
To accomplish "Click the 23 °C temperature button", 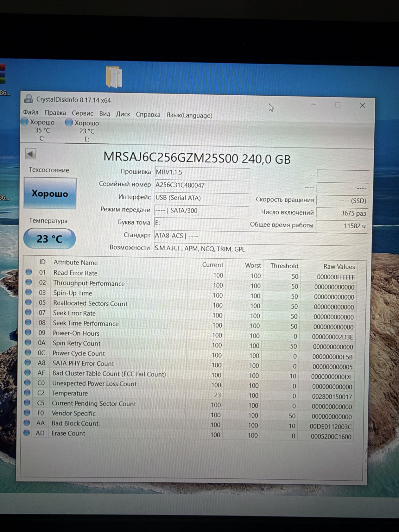I will click(x=49, y=238).
